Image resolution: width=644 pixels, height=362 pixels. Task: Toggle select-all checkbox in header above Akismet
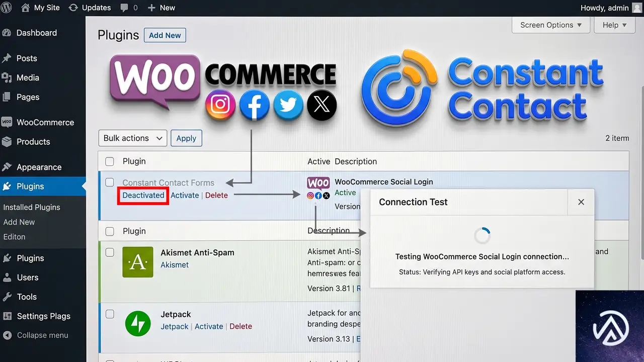click(109, 231)
